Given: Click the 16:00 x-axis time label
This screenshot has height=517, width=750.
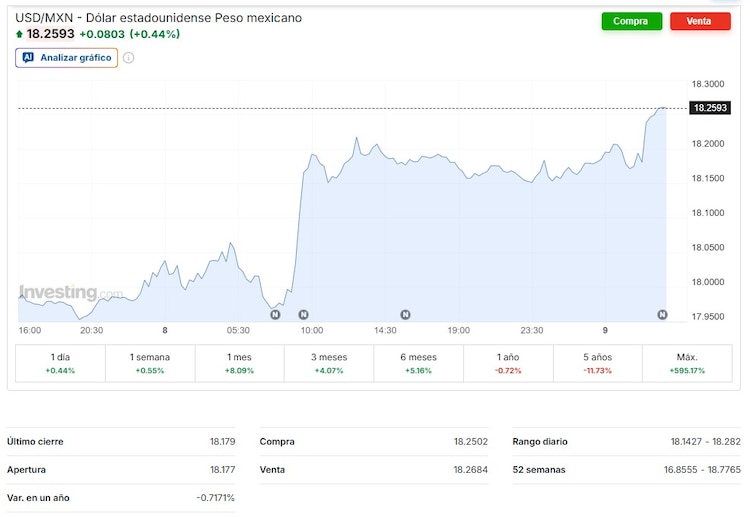Looking at the screenshot, I should pyautogui.click(x=30, y=330).
